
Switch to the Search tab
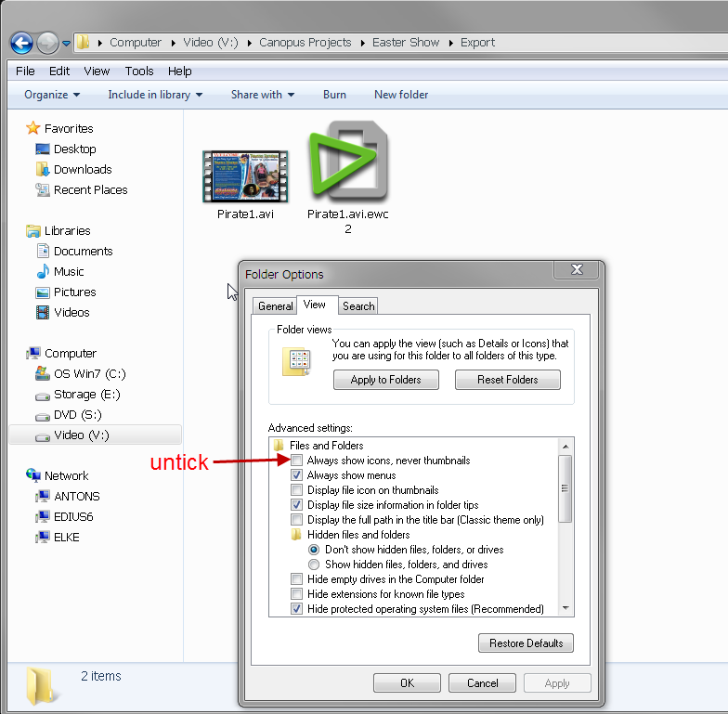(358, 306)
